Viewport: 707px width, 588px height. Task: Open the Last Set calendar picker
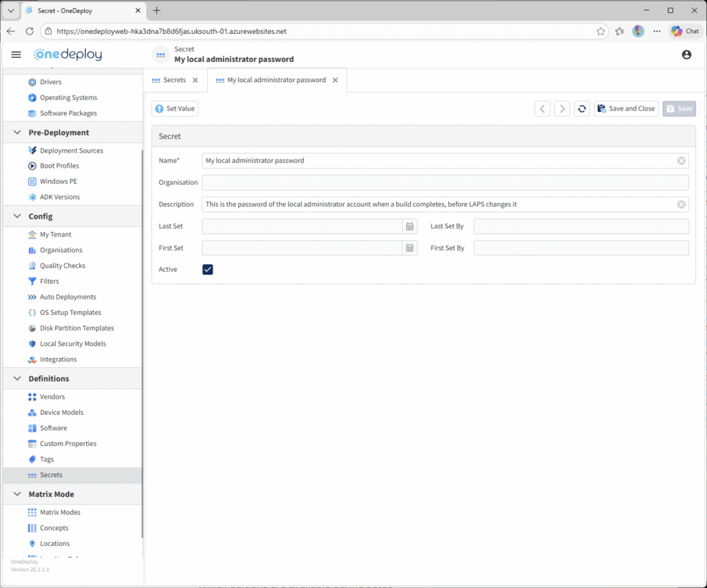coord(409,226)
